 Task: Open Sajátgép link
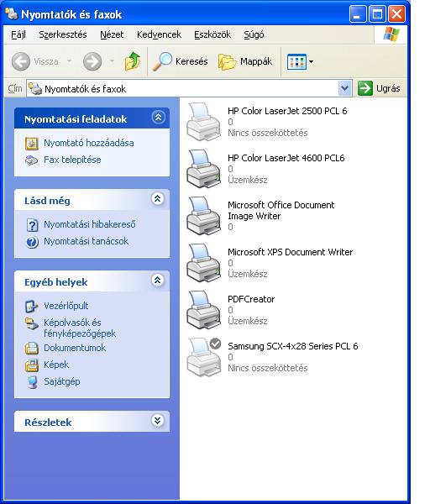click(x=61, y=381)
